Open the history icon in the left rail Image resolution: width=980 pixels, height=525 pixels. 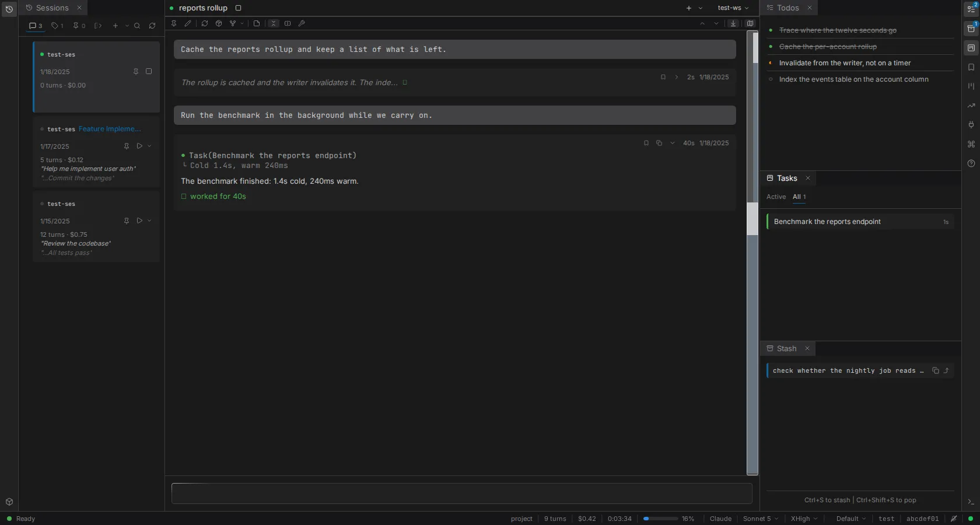tap(9, 9)
